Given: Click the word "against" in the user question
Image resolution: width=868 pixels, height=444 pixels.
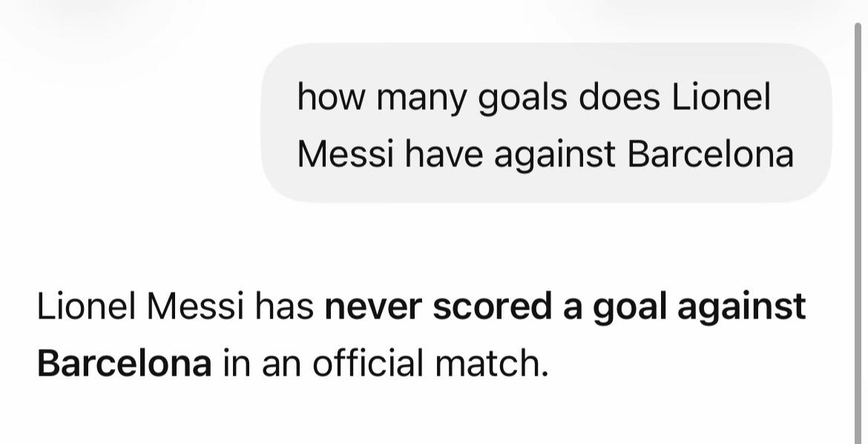Looking at the screenshot, I should (554, 155).
